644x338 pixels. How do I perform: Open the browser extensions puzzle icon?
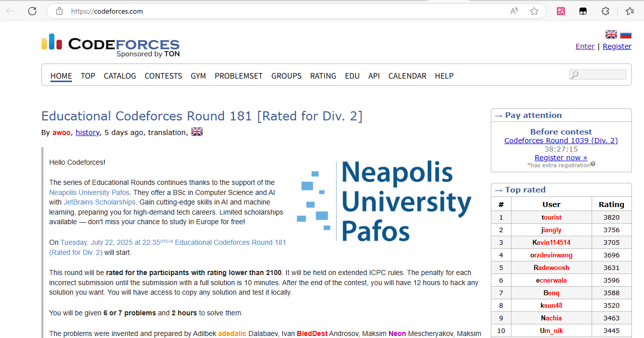pos(606,11)
